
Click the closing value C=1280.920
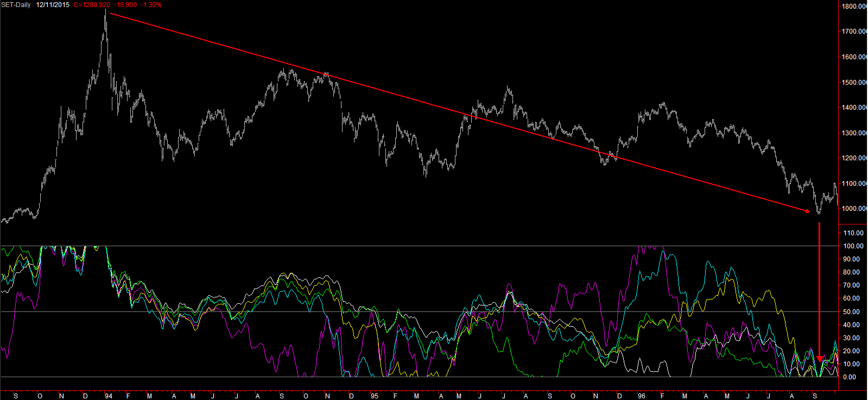point(92,5)
